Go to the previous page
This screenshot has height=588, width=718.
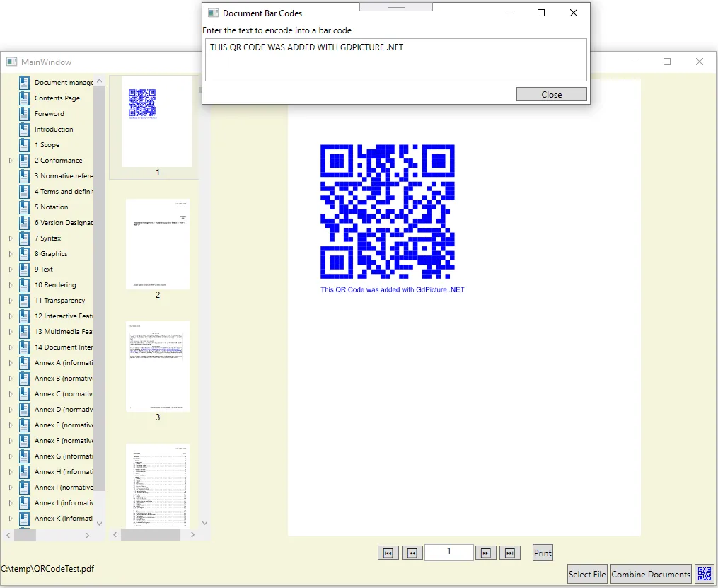click(x=412, y=553)
